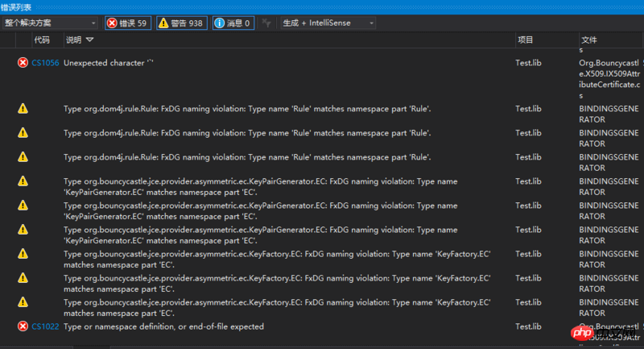
Task: Open the CS1022 error code link
Action: point(45,326)
